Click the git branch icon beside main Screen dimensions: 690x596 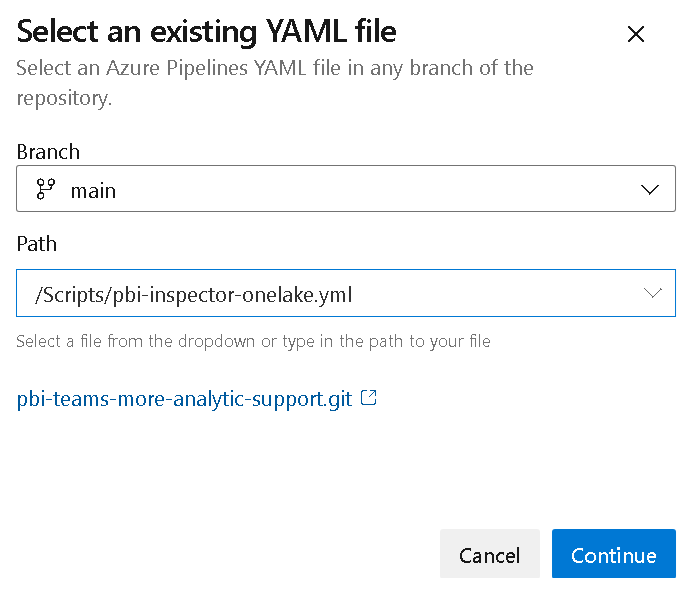(x=45, y=190)
